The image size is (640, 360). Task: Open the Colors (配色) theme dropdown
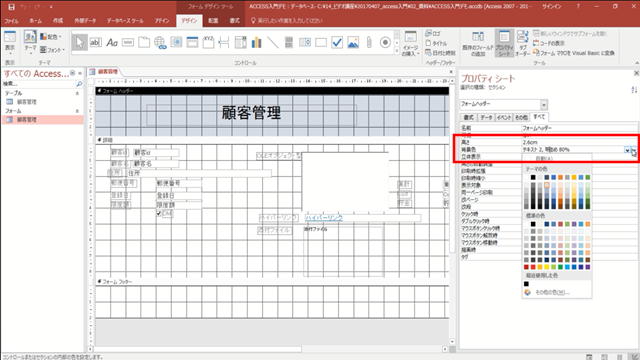pos(51,37)
